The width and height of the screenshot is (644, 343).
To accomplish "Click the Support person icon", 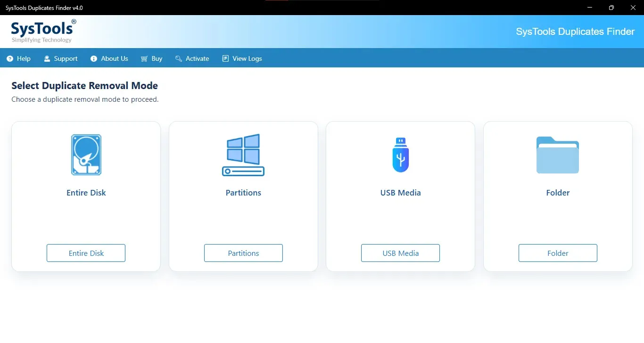I will tap(47, 59).
